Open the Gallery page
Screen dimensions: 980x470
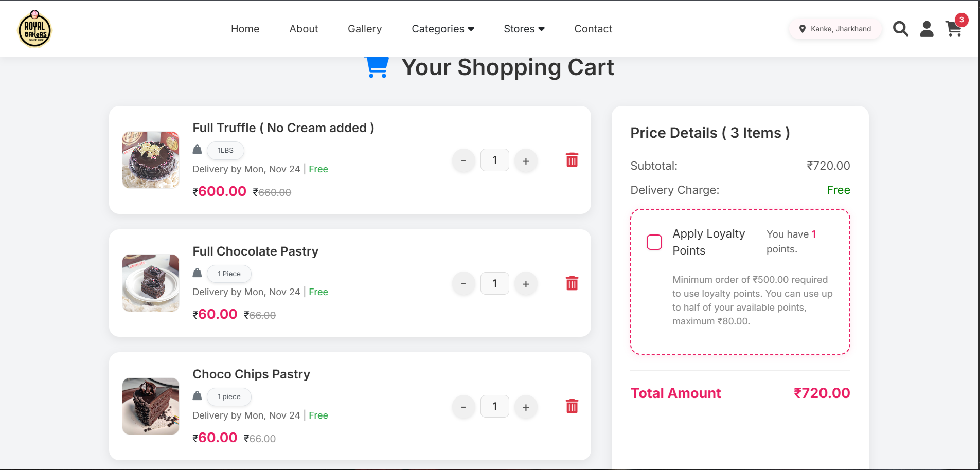[x=364, y=29]
